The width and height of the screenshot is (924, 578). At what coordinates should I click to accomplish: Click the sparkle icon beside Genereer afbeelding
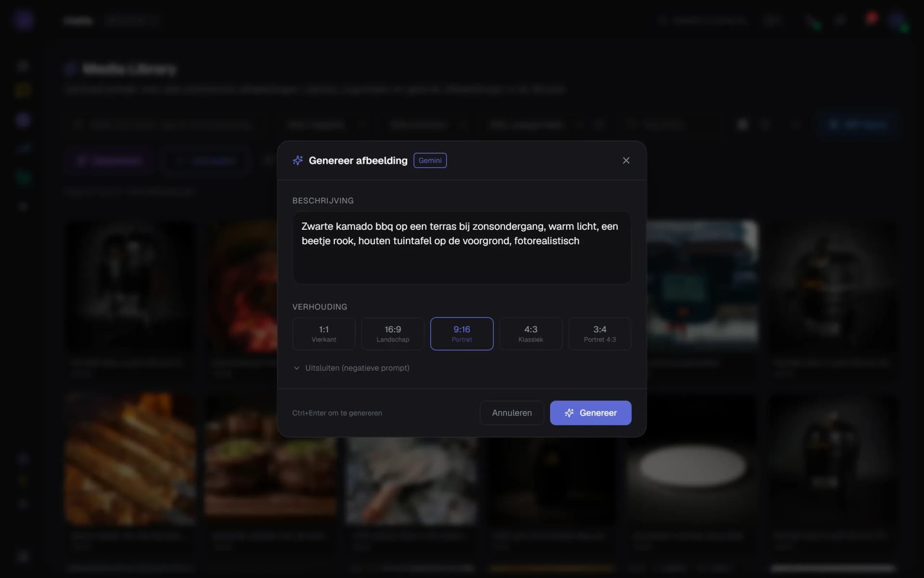[298, 160]
